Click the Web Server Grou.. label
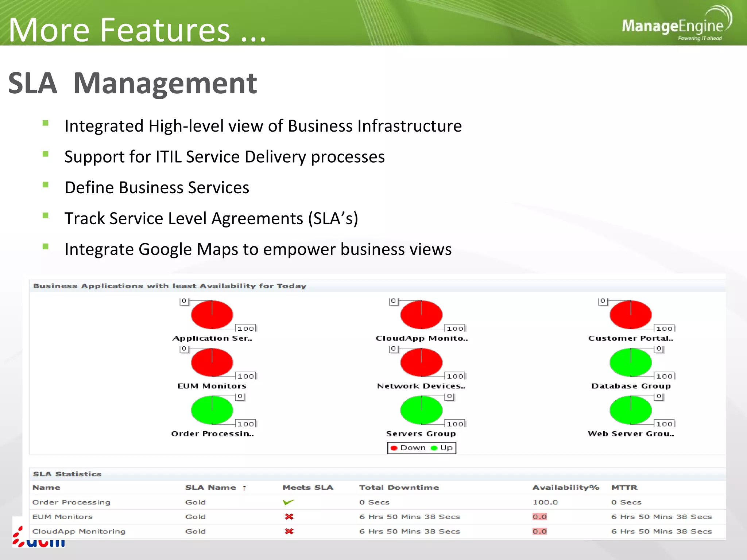747x560 pixels. click(x=631, y=433)
